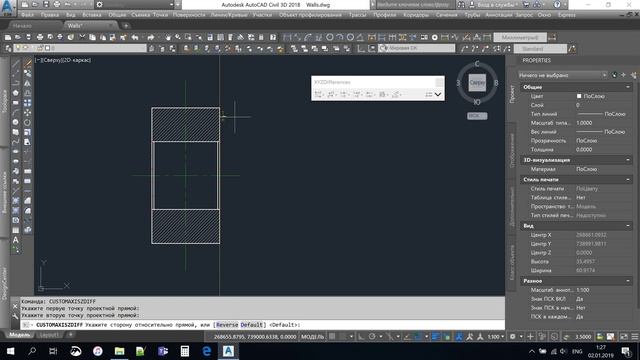Add a new layout with plus button
Image resolution: width=640 pixels, height=360 pixels.
(71, 335)
